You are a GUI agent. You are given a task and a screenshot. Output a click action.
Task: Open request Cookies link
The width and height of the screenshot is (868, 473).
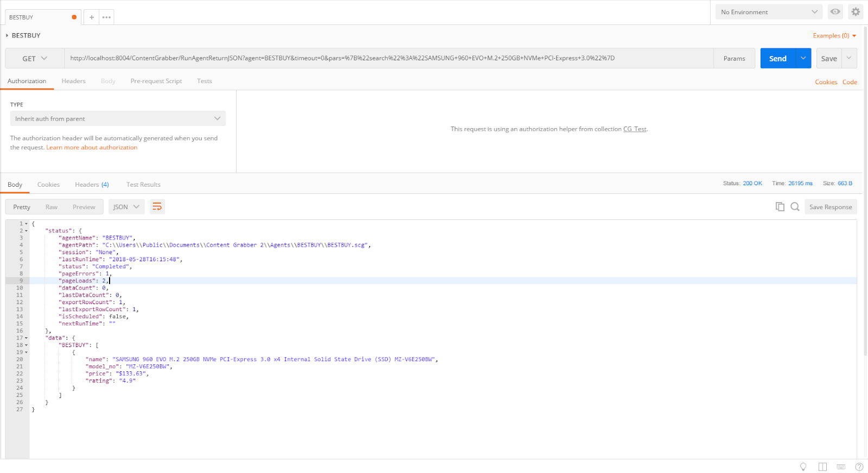tap(826, 82)
